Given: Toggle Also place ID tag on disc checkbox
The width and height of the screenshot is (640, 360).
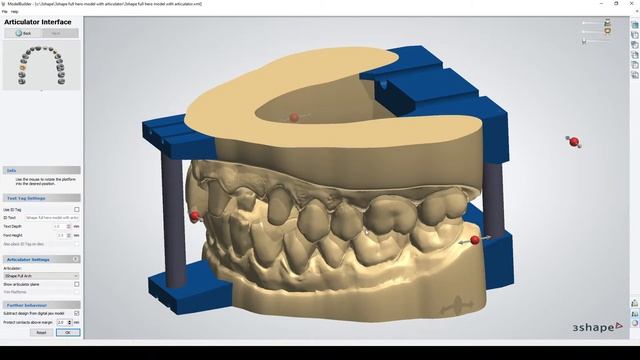Looking at the screenshot, I should (x=77, y=244).
